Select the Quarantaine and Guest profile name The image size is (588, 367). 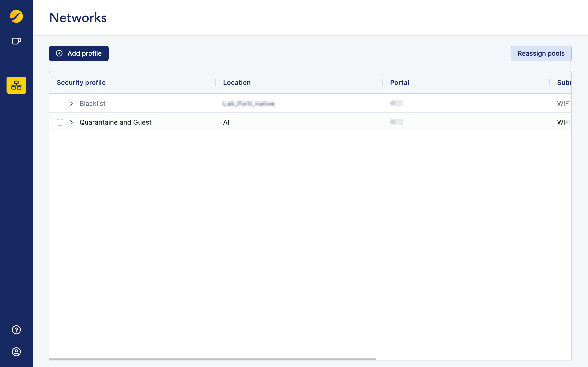[x=115, y=122]
